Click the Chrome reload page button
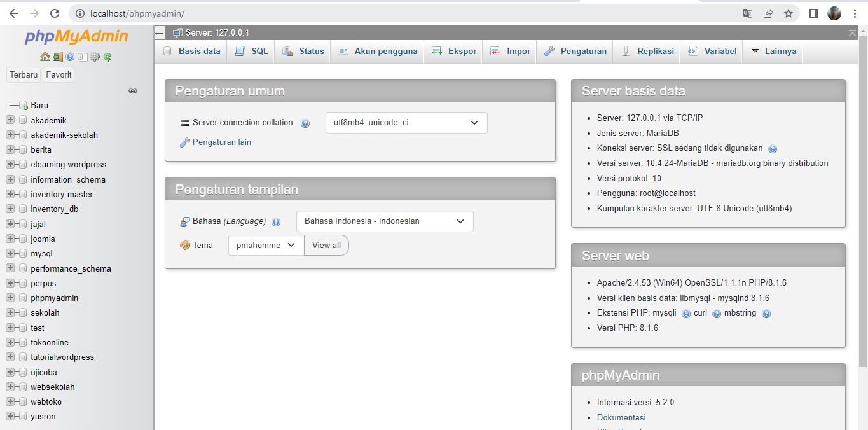This screenshot has width=868, height=430. pyautogui.click(x=55, y=13)
